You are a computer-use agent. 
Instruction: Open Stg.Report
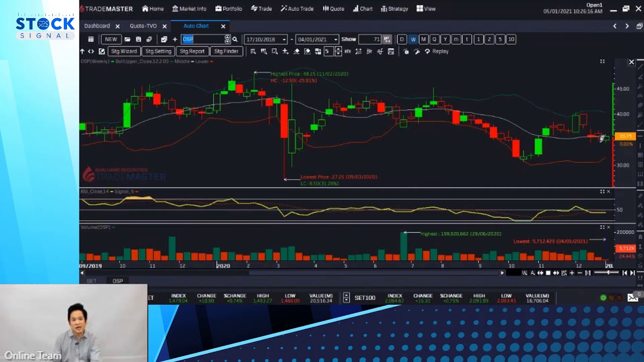click(x=192, y=51)
